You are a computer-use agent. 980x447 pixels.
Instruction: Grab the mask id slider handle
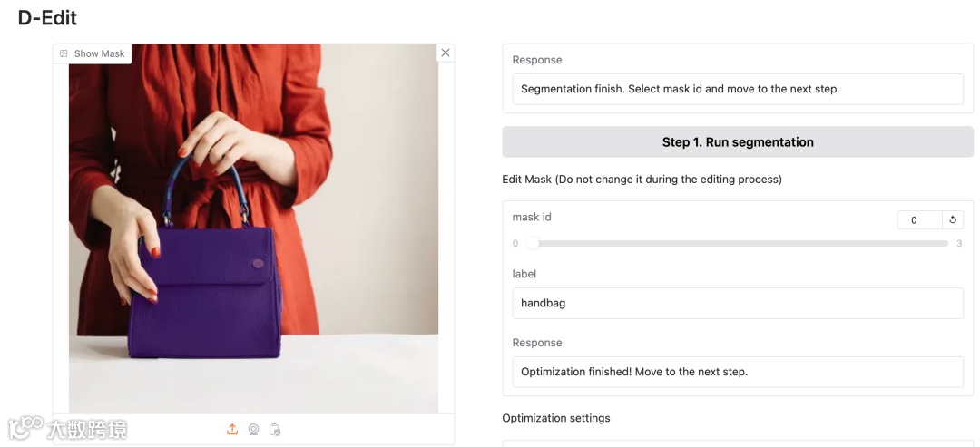[x=533, y=243]
